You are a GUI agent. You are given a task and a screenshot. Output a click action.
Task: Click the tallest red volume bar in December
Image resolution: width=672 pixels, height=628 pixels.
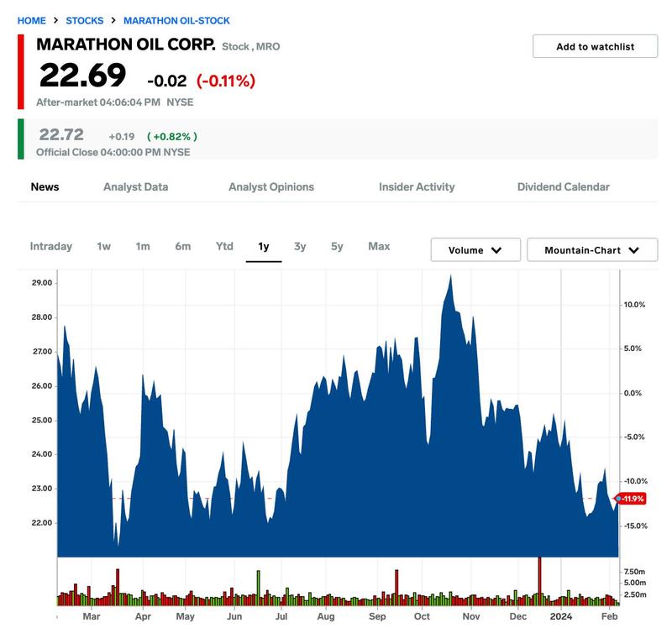click(x=539, y=581)
